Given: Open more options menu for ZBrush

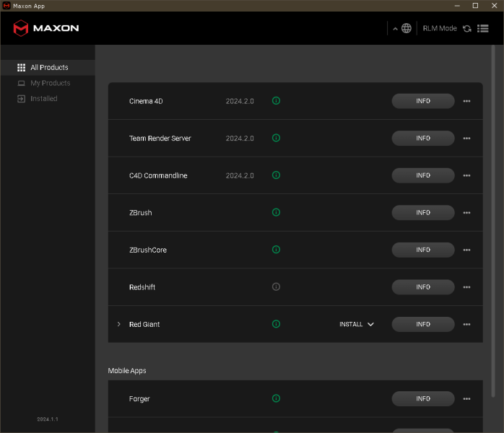Looking at the screenshot, I should click(466, 213).
